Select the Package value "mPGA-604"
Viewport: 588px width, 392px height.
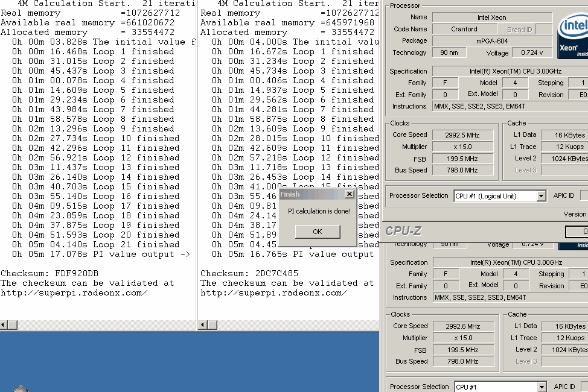tap(492, 41)
